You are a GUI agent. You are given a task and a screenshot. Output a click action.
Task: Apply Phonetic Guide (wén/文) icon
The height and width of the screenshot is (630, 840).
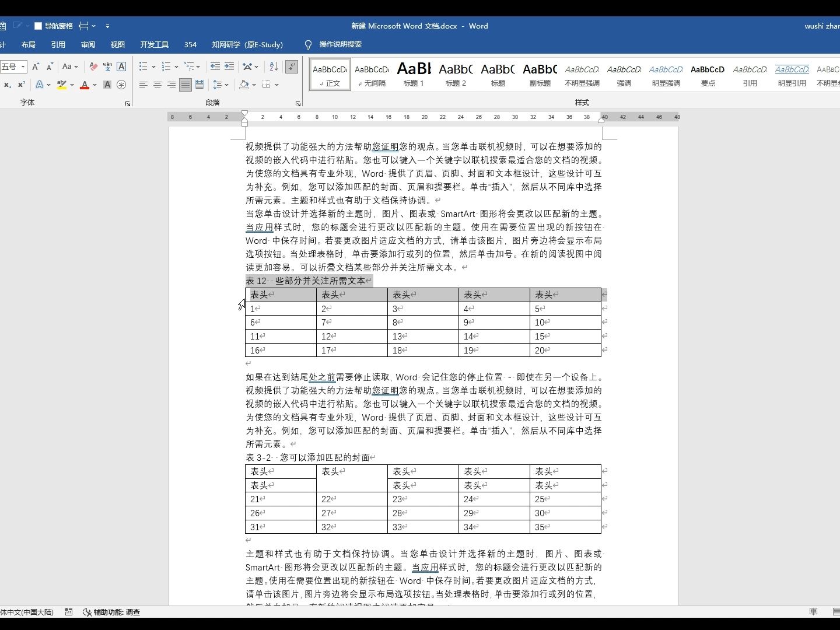click(x=107, y=66)
